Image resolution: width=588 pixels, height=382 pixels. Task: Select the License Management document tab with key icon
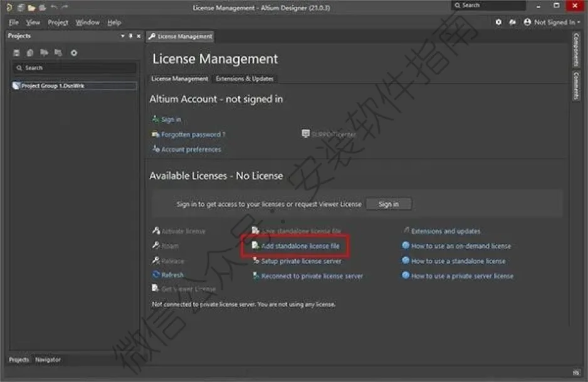point(181,36)
